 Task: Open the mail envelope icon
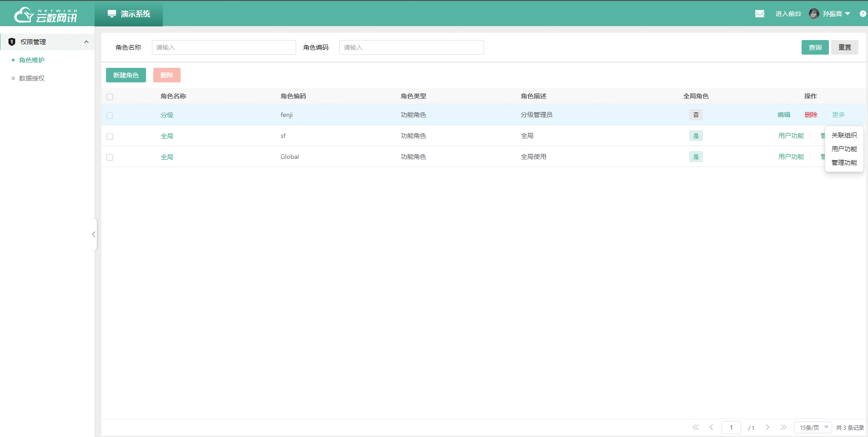[759, 14]
